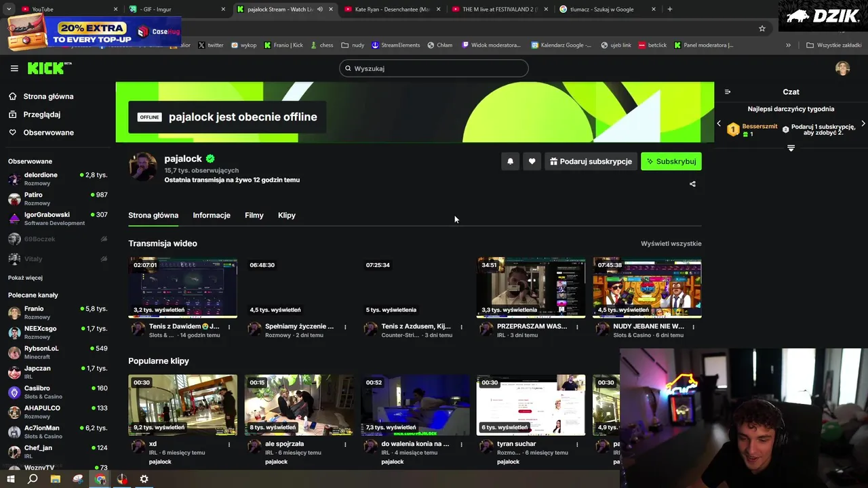Open delordione channel in sidebar

(x=58, y=179)
